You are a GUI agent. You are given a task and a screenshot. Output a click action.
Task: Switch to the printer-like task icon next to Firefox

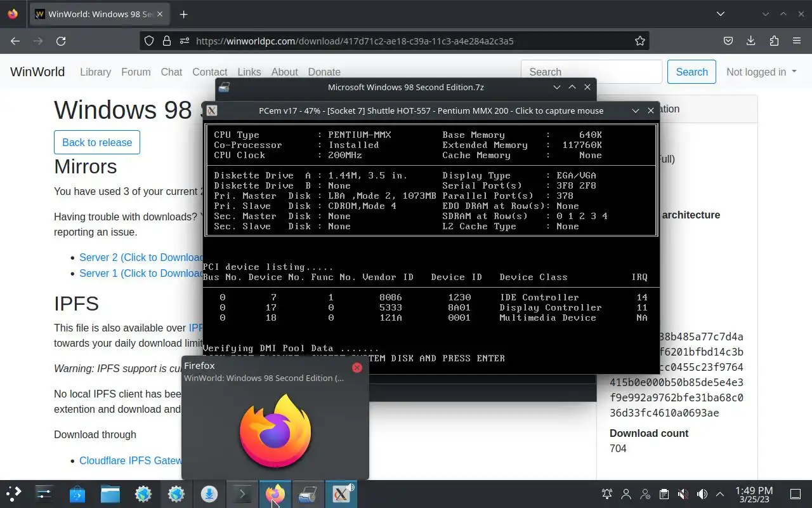click(308, 494)
